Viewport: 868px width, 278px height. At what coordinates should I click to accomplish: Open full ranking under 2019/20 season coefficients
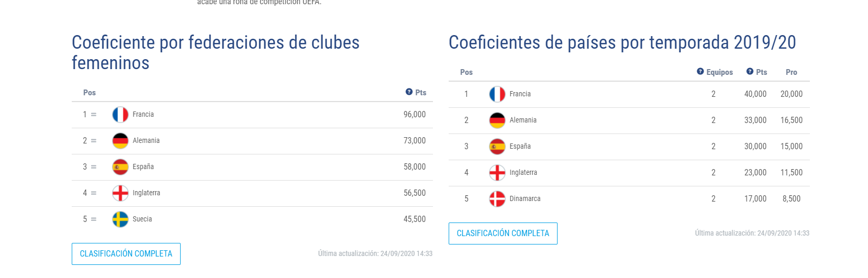[x=503, y=233]
